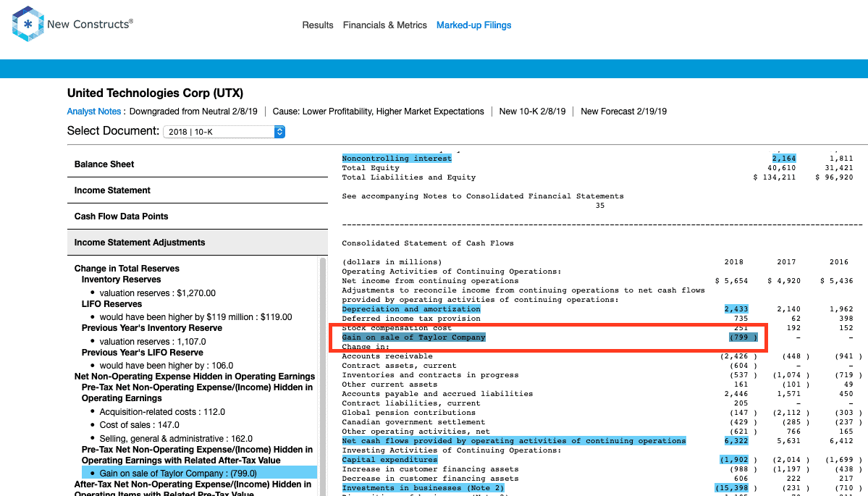Viewport: 868px width, 496px height.
Task: Expand the Income Statement section
Action: pyautogui.click(x=198, y=190)
